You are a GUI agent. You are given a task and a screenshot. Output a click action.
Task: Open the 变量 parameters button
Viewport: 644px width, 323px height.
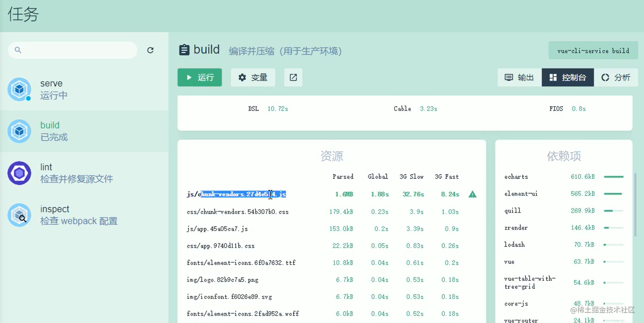tap(253, 77)
